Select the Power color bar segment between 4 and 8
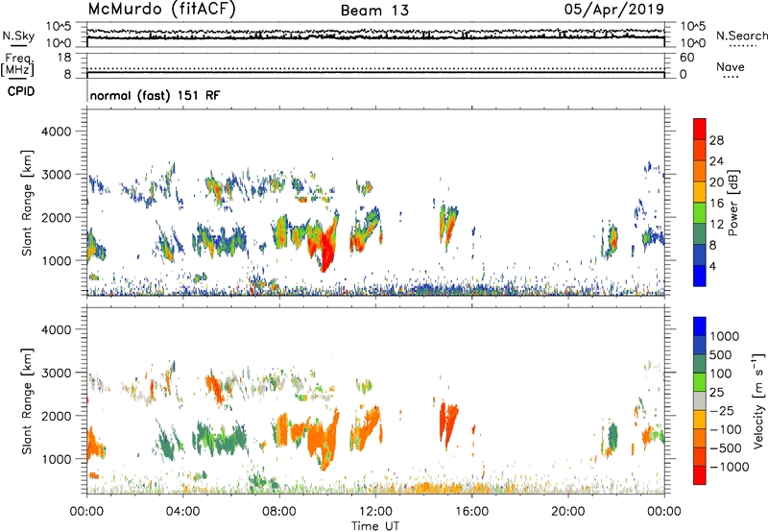The height and width of the screenshot is (532, 768). [700, 254]
